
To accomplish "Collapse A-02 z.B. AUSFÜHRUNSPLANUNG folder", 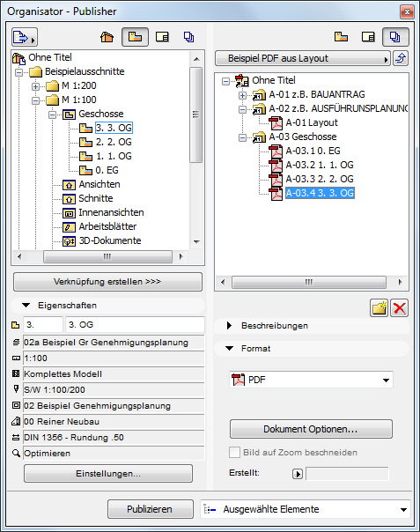I will (x=242, y=109).
